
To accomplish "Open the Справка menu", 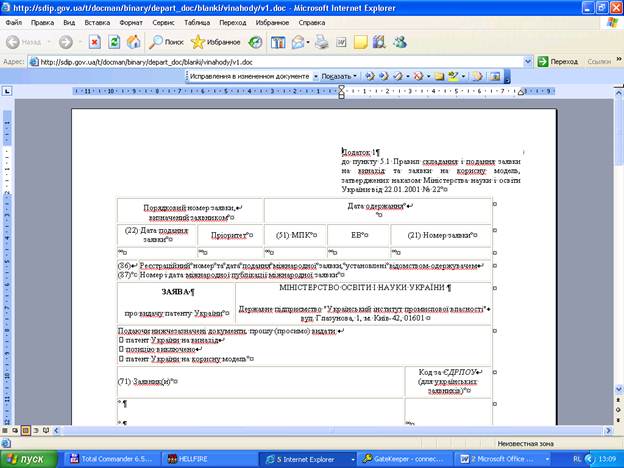I will (x=312, y=23).
